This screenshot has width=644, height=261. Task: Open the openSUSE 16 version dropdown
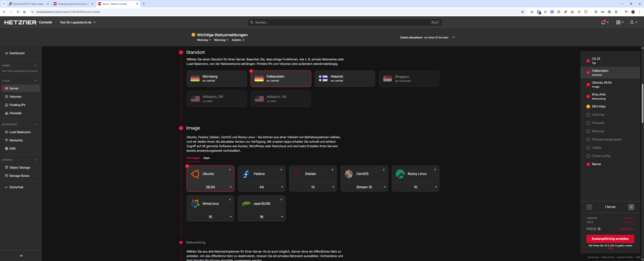(262, 217)
